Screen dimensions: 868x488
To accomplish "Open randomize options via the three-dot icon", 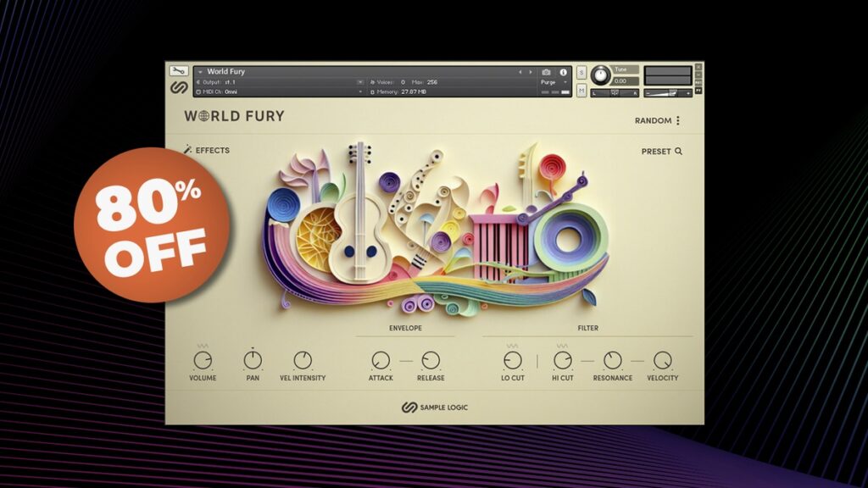I will (x=676, y=120).
